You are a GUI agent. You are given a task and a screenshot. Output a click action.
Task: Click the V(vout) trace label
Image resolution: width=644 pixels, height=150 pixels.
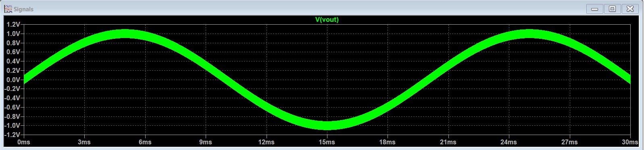[327, 19]
